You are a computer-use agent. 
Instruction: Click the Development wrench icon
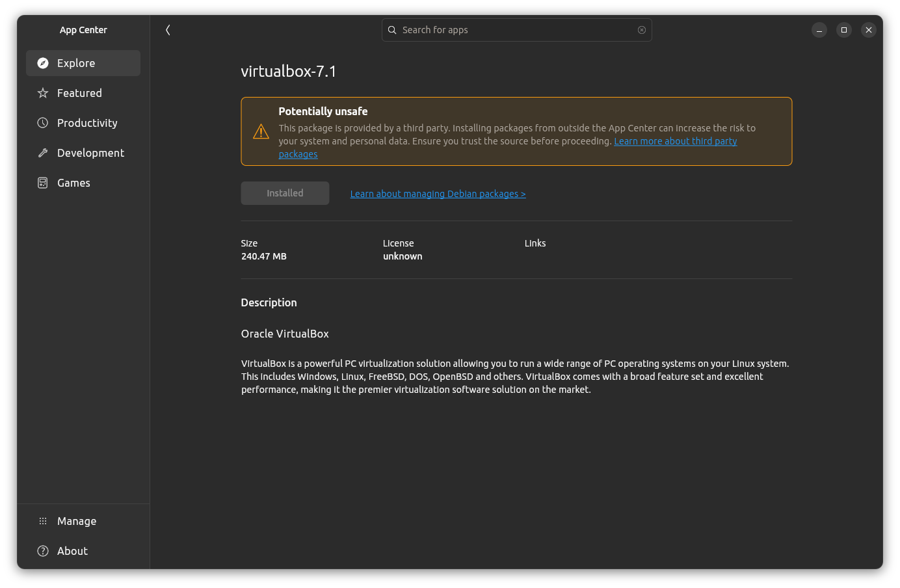43,153
